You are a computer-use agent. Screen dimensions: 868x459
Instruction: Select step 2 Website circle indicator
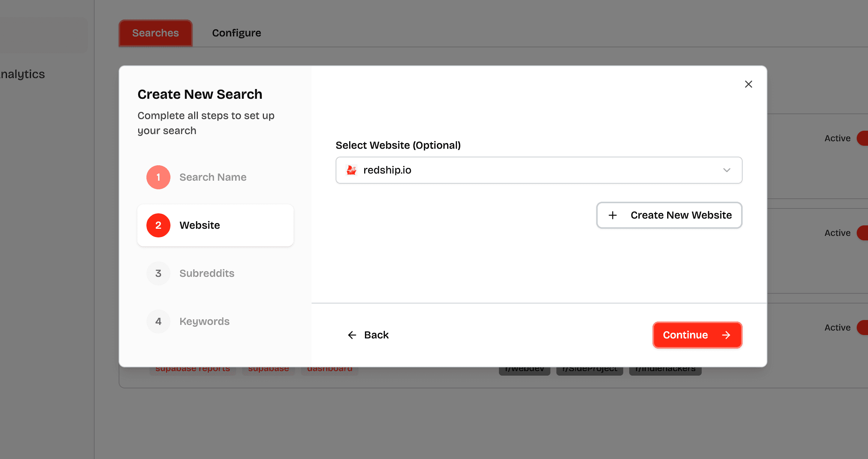click(x=158, y=225)
